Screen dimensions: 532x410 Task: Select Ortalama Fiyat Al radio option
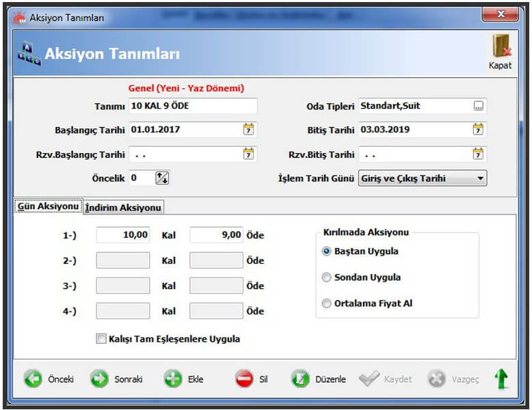point(326,303)
